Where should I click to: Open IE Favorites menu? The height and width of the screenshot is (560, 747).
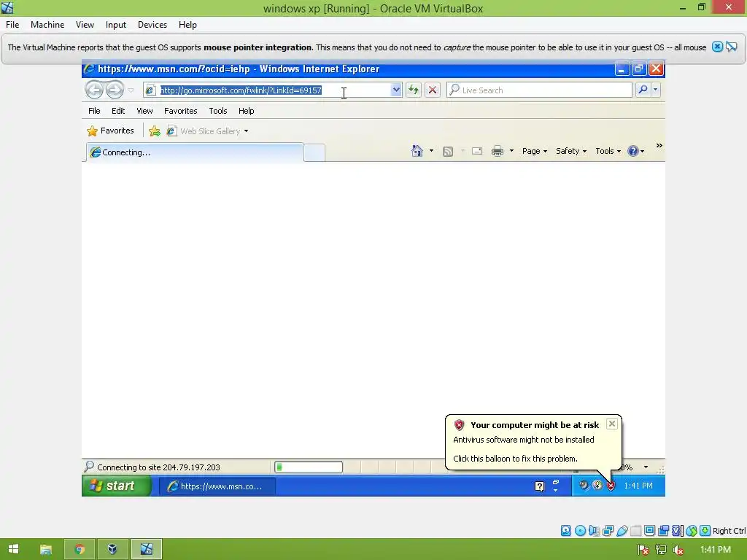(x=181, y=111)
